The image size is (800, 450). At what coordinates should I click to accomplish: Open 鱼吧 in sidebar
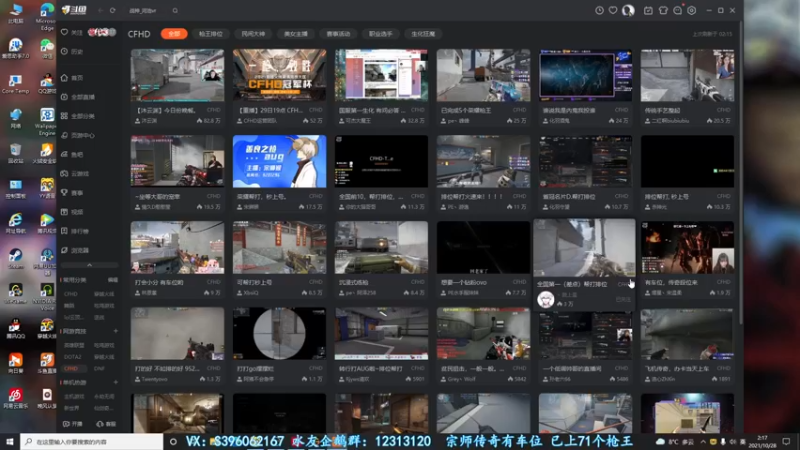[72, 155]
